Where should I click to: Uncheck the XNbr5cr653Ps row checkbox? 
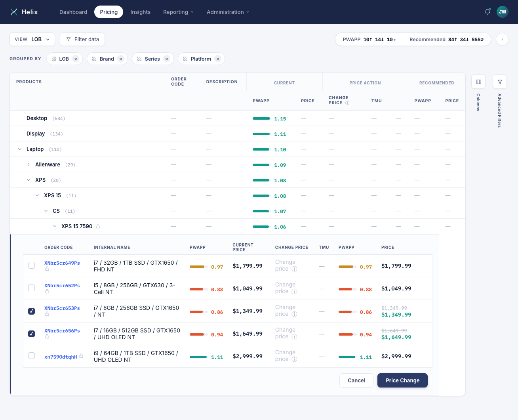32,311
